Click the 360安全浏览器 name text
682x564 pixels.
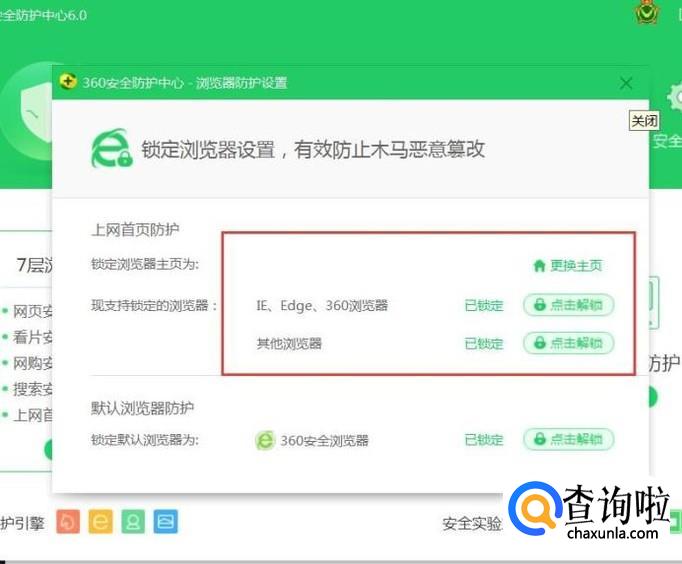click(x=324, y=441)
